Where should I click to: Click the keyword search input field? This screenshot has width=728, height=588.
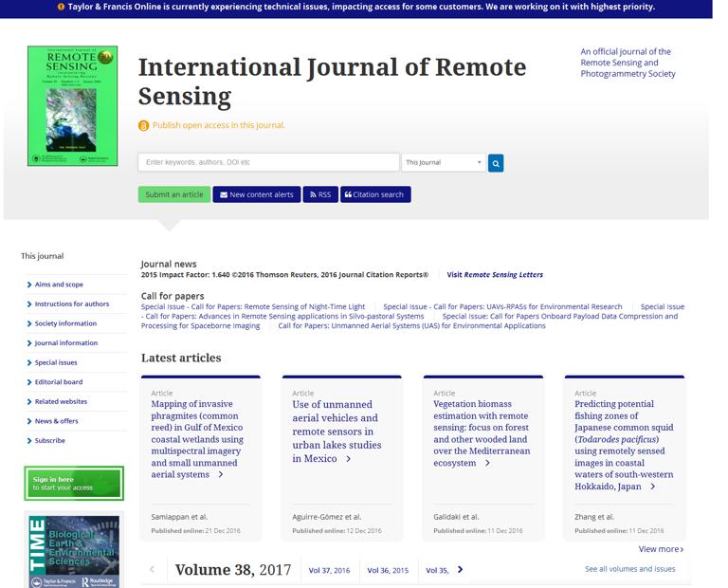click(268, 163)
